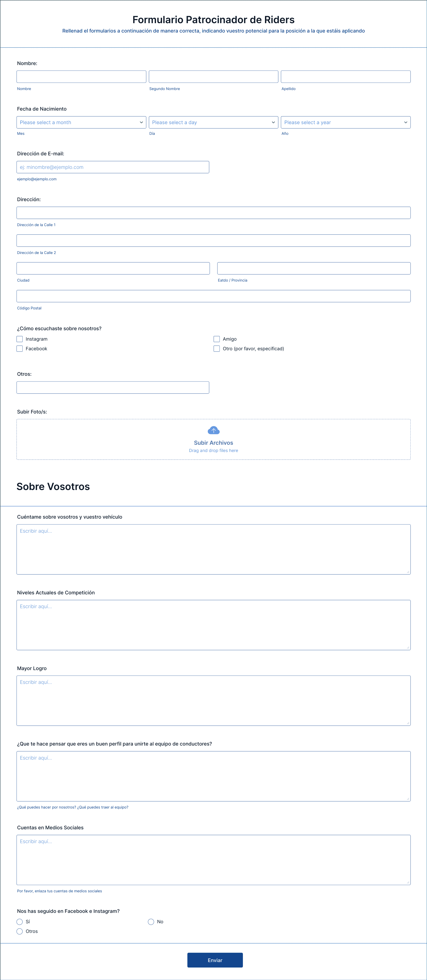Submit the form with Enviar button
Screen dimensions: 427x980
coord(215,960)
